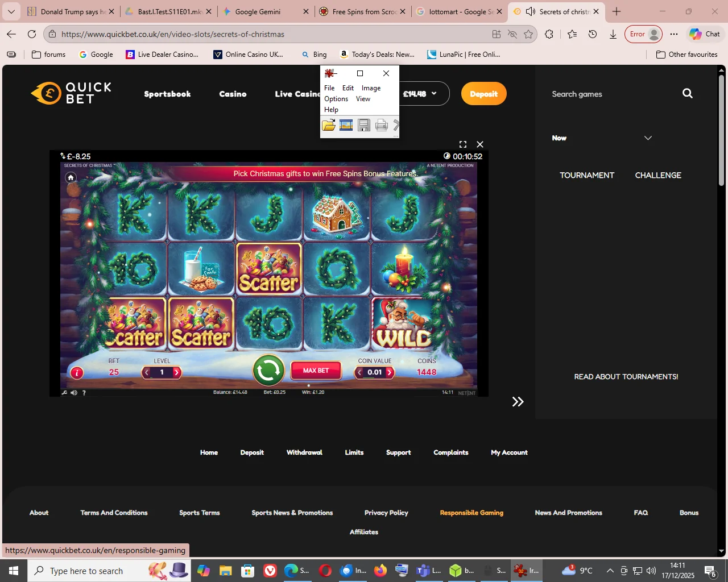Image resolution: width=728 pixels, height=582 pixels.
Task: Click the address bar URL
Action: [173, 34]
